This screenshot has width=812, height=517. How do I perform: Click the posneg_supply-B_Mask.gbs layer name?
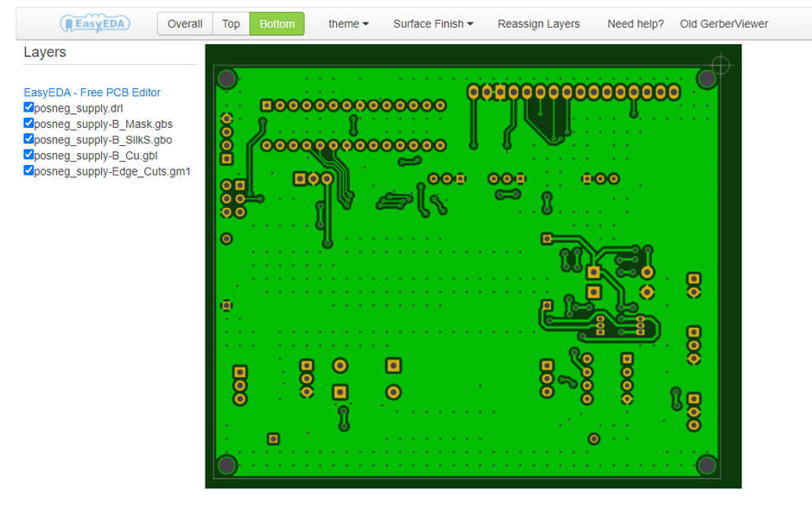pos(103,124)
